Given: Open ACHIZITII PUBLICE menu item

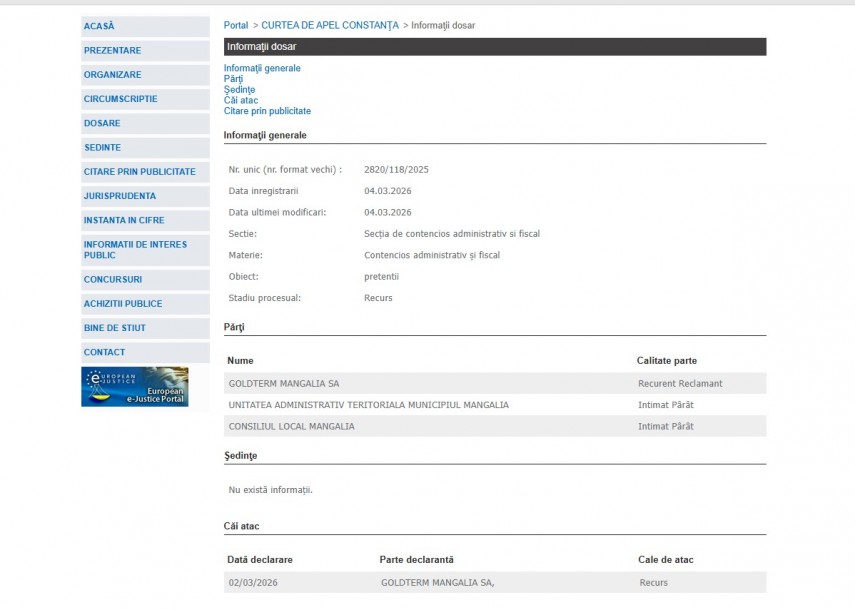Looking at the screenshot, I should tap(123, 304).
